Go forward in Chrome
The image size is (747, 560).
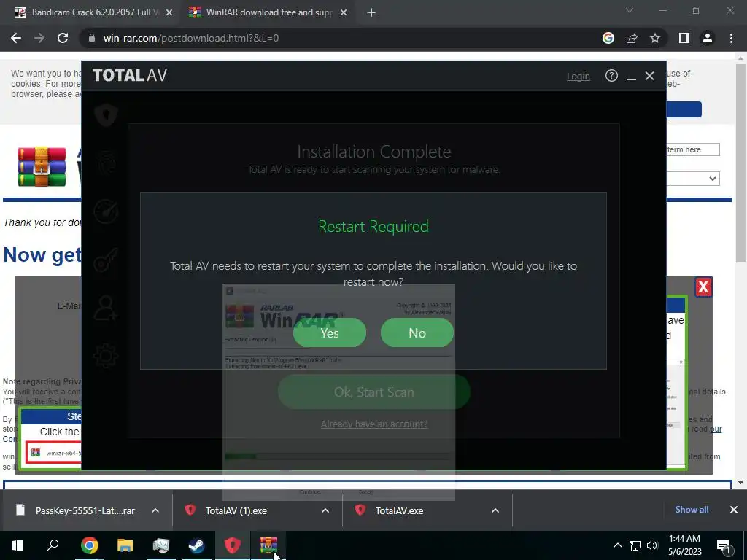(39, 38)
